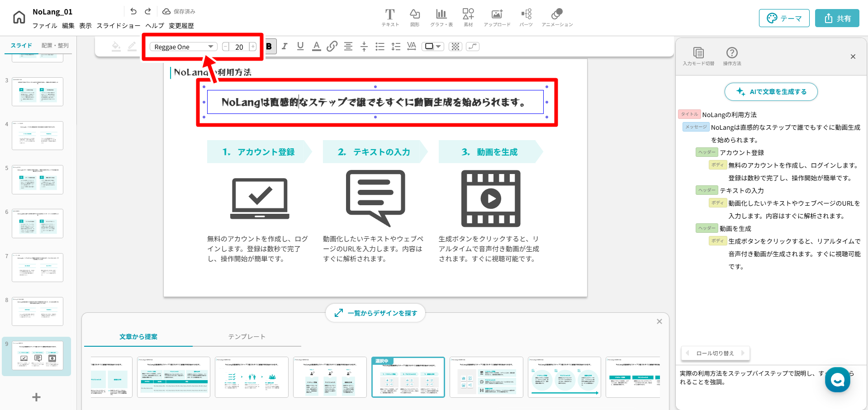Screen dimensions: 868x410
Task: Add a new slide with plus icon
Action: (x=37, y=397)
